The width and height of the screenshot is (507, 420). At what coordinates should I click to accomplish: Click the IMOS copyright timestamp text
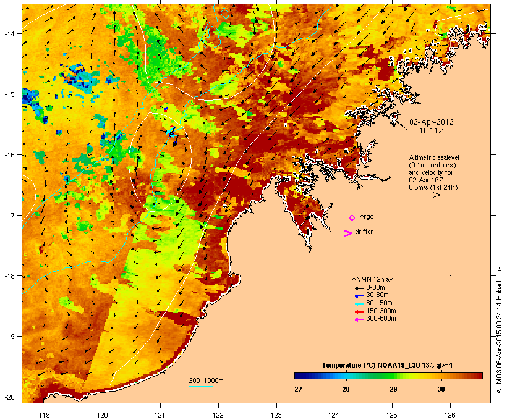(499, 330)
